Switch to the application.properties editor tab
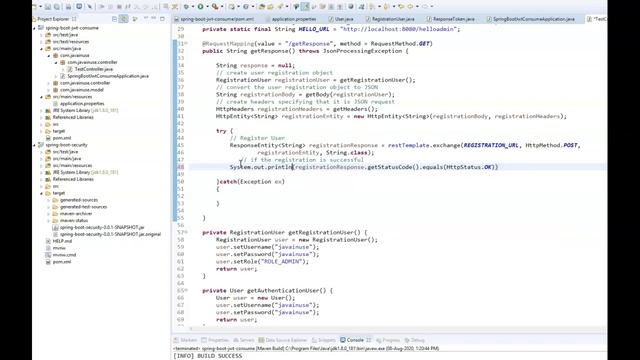This screenshot has height=360, width=640. [291, 19]
